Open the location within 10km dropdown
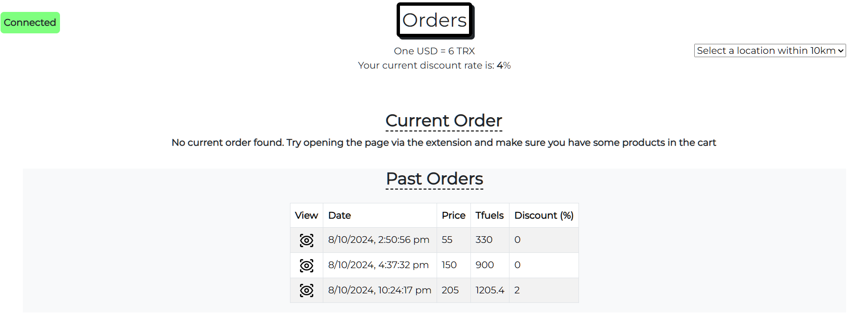Image resolution: width=868 pixels, height=331 pixels. tap(769, 50)
